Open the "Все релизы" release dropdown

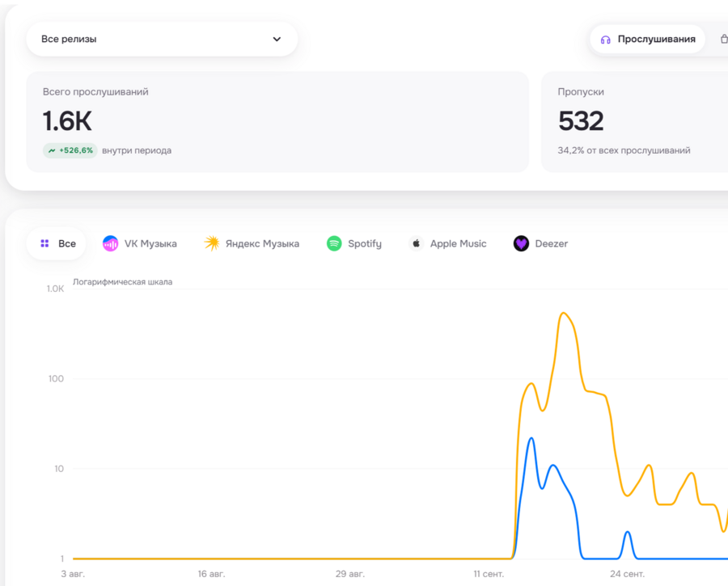pos(162,39)
